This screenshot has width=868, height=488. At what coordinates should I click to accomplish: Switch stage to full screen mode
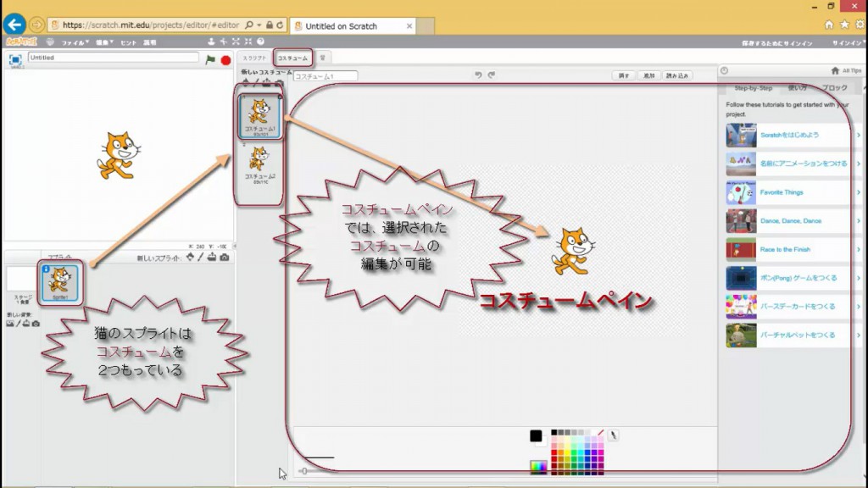(15, 59)
